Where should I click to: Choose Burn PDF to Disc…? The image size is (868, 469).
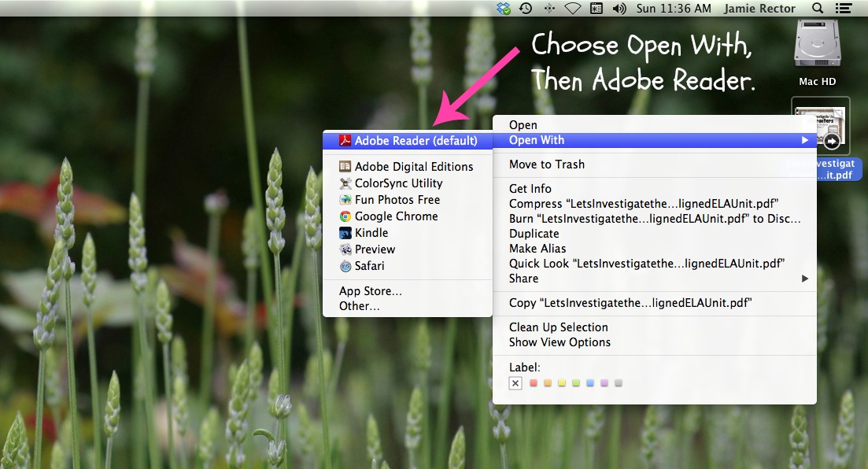point(654,219)
